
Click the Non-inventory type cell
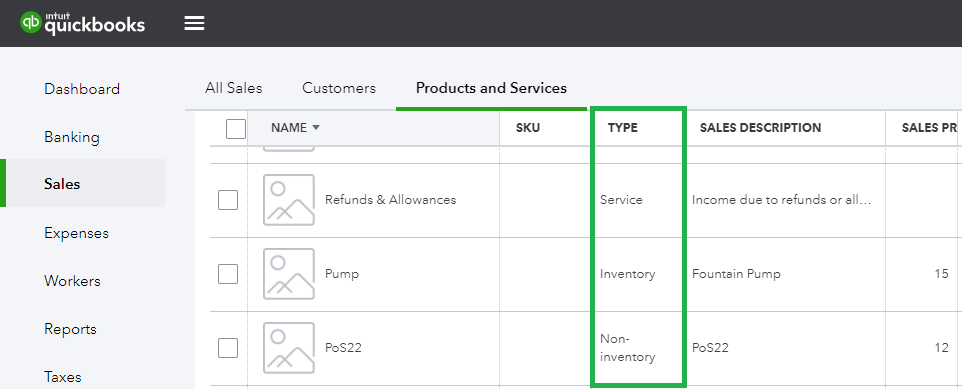click(x=628, y=348)
